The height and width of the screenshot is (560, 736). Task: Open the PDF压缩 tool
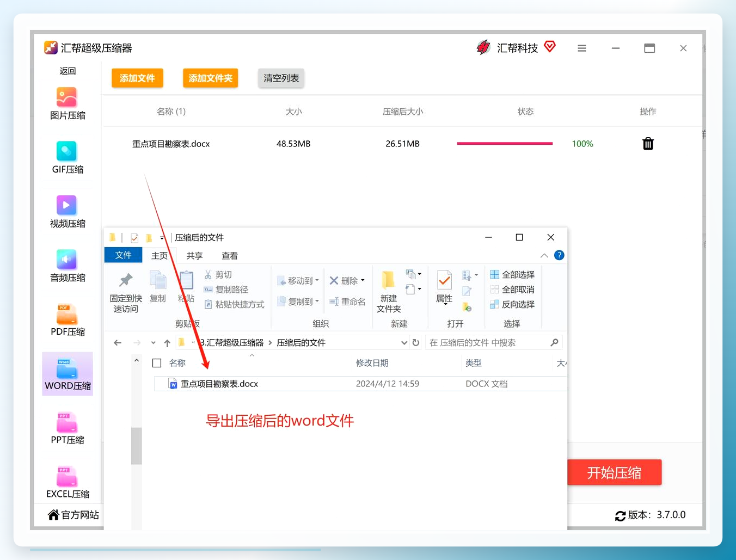point(67,319)
